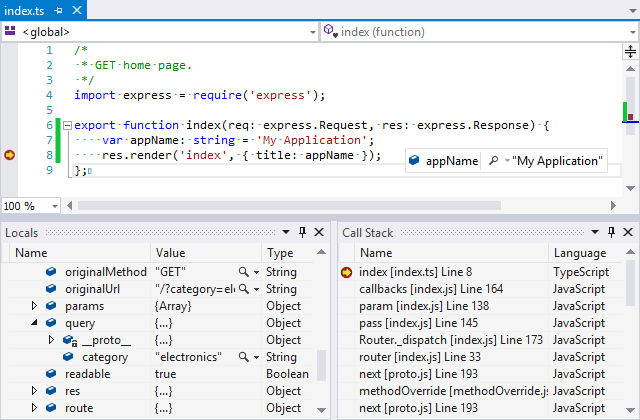Click the magnifier icon for category value
640x420 pixels.
coord(243,357)
